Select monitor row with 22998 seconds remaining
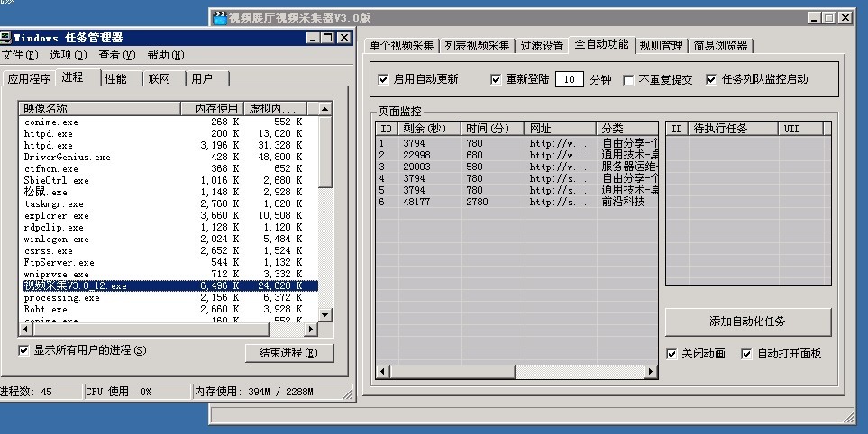The height and width of the screenshot is (434, 868). point(517,156)
